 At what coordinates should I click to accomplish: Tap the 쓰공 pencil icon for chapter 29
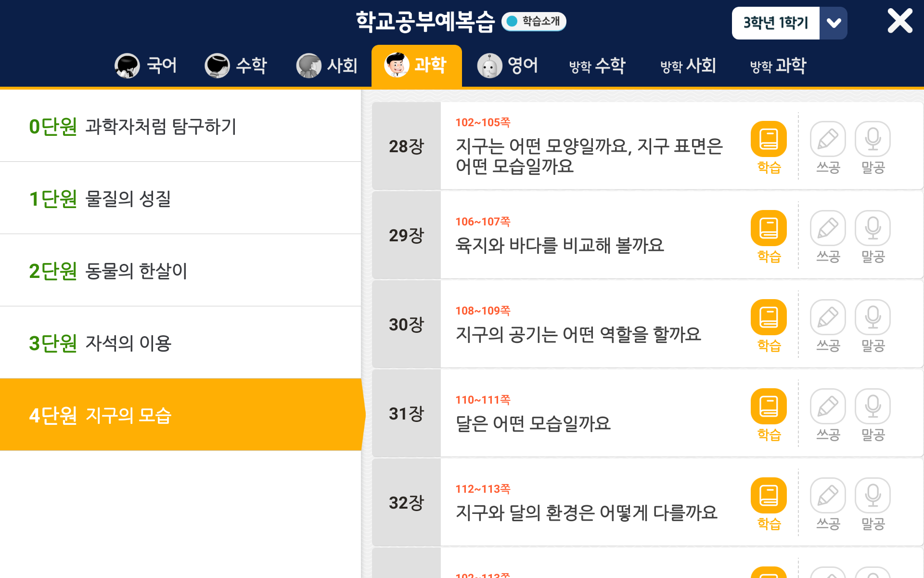point(828,228)
